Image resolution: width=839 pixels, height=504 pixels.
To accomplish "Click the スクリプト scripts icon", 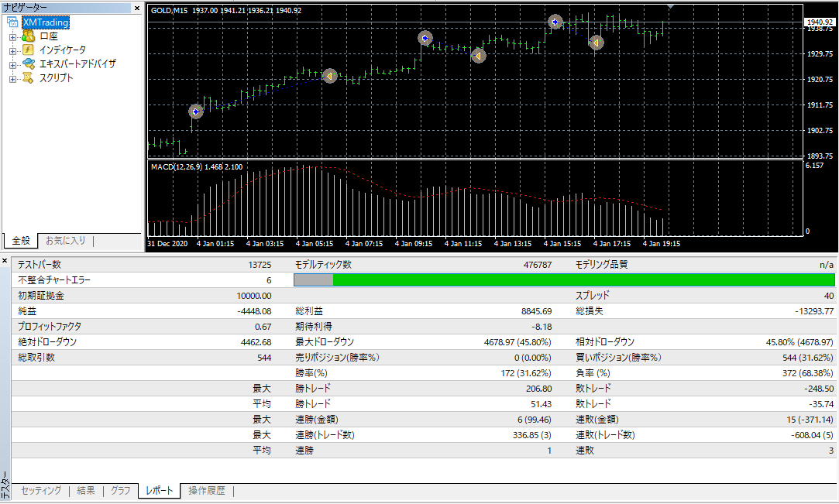I will click(x=29, y=77).
